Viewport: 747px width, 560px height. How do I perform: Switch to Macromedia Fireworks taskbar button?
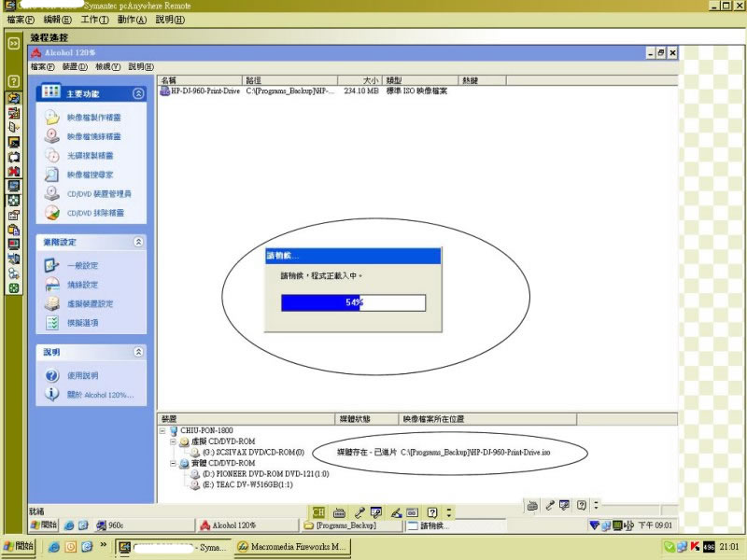(x=292, y=547)
